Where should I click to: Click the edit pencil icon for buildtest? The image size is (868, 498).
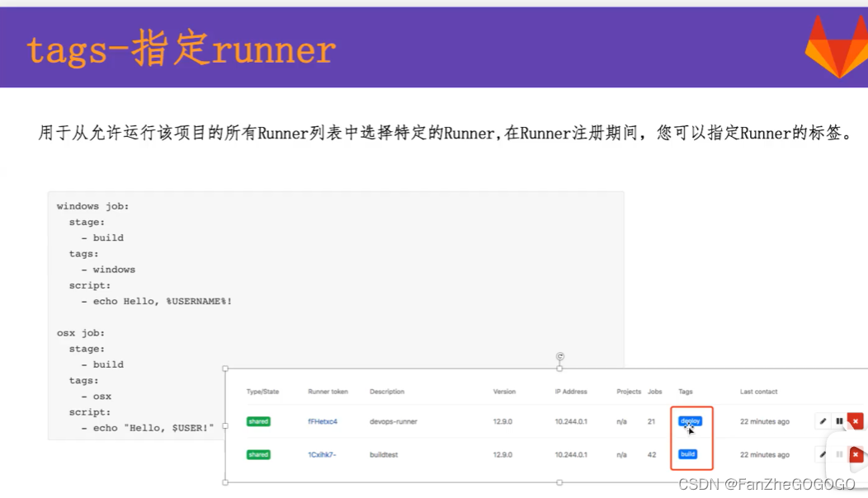[x=823, y=454]
